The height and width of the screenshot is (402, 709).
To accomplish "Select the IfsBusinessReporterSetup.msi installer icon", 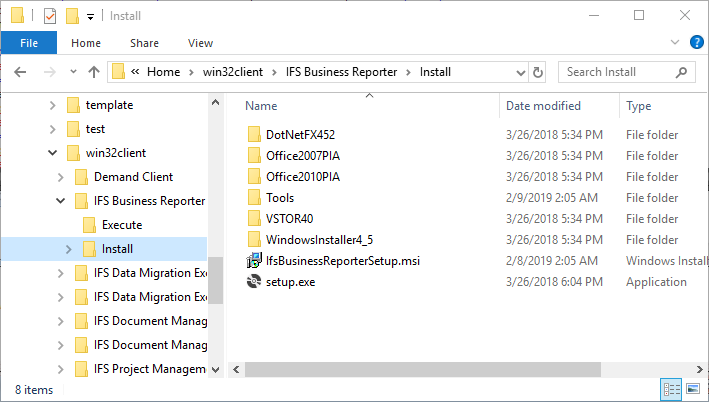I will pos(254,260).
